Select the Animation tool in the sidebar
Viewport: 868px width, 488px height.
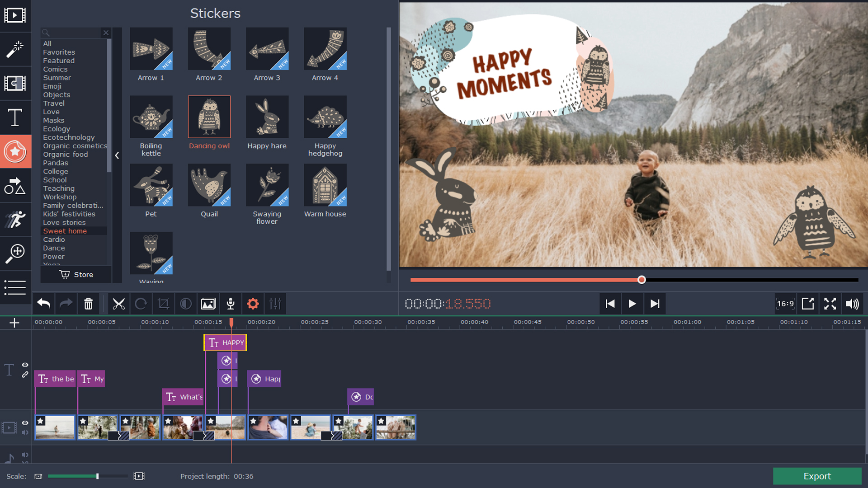(15, 220)
